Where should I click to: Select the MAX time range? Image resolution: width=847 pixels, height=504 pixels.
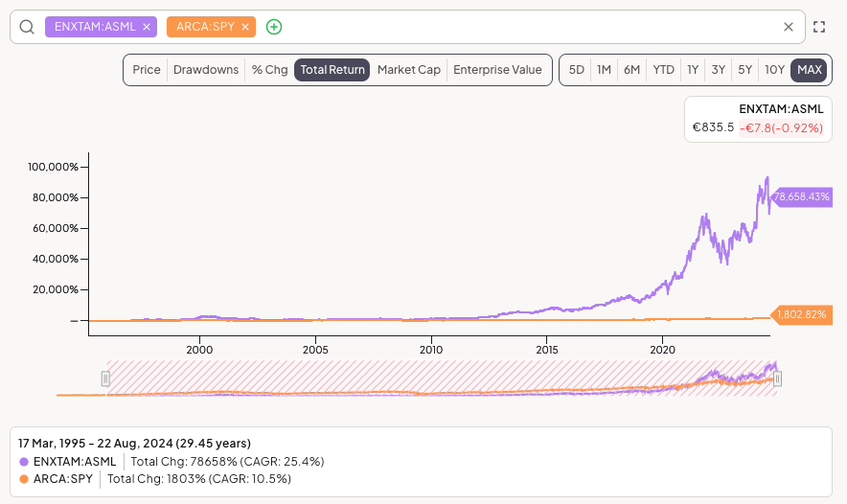810,70
